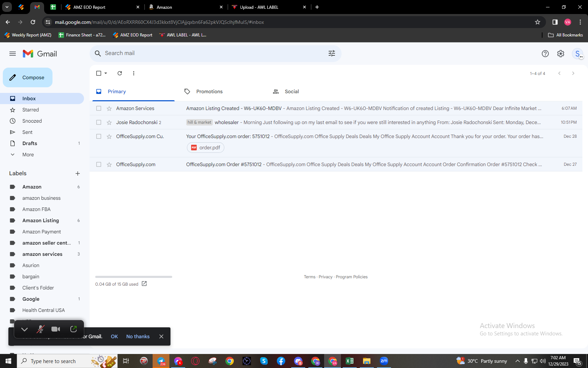This screenshot has height=368, width=588.
Task: Open the Amazon Payment label
Action: 42,232
